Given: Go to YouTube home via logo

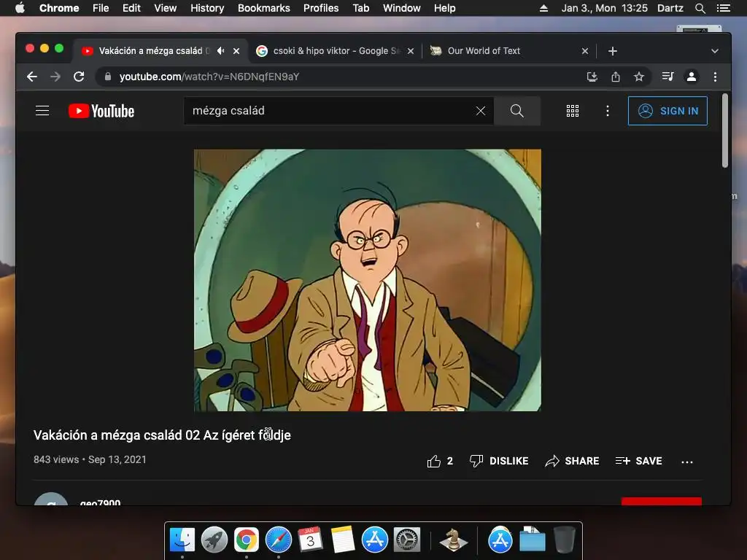Looking at the screenshot, I should [x=101, y=111].
